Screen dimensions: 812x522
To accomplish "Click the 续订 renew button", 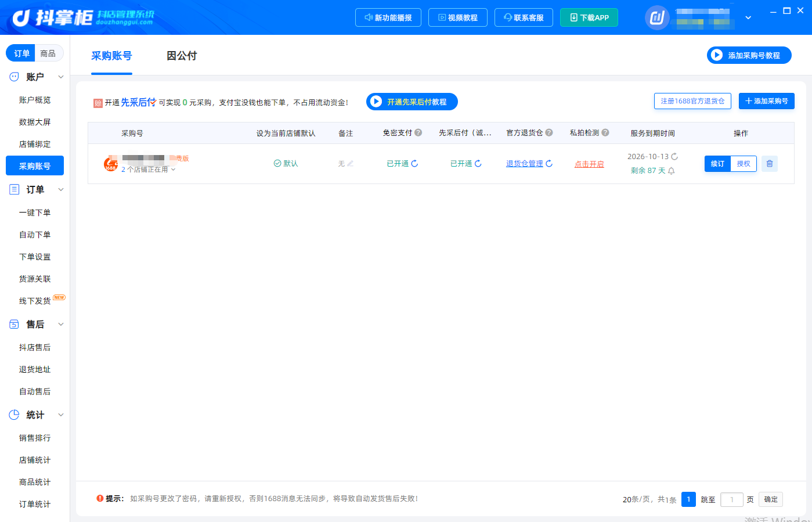I will click(717, 164).
